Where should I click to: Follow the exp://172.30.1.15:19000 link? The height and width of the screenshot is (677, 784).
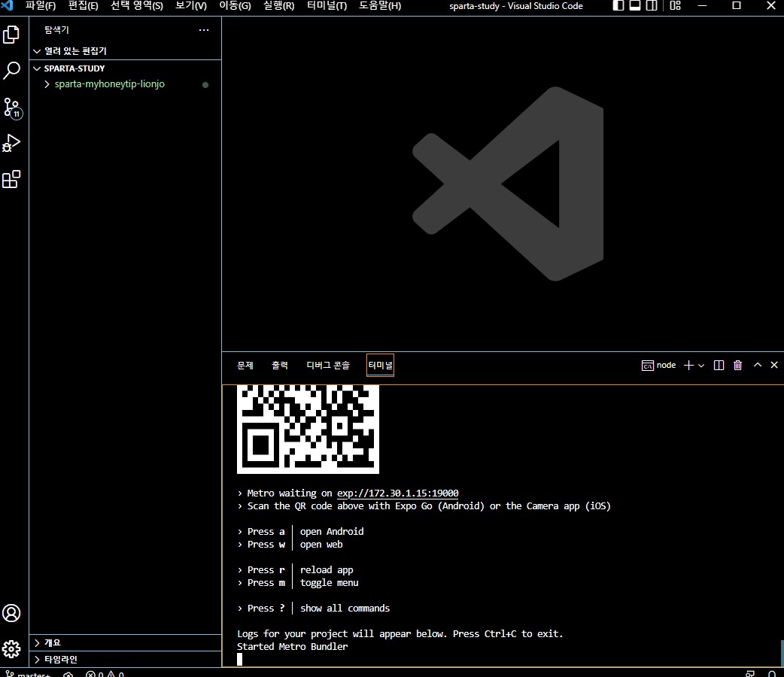click(x=397, y=493)
